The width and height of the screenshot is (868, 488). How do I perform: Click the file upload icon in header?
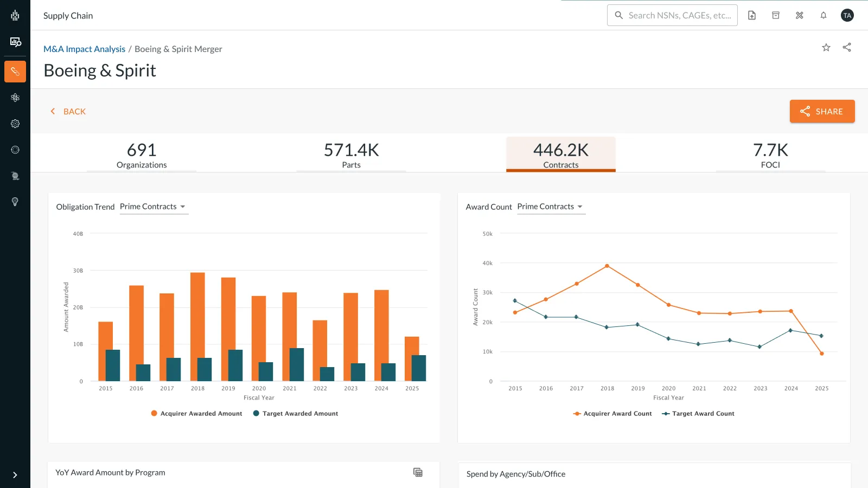pyautogui.click(x=752, y=15)
